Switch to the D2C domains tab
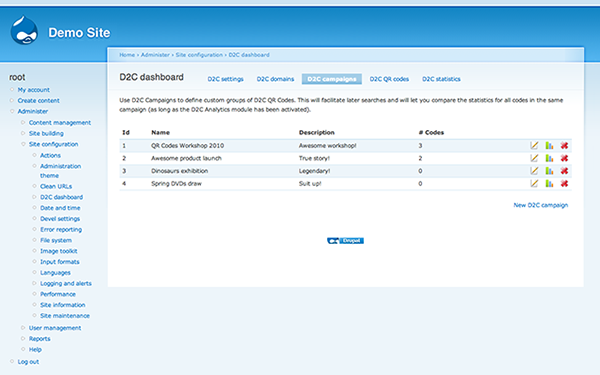 [275, 79]
